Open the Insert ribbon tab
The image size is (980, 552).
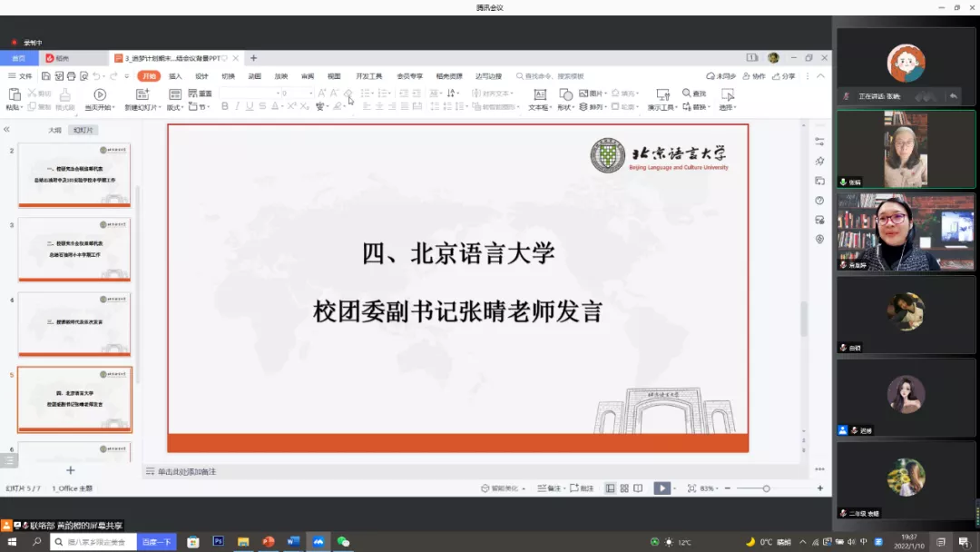(175, 76)
